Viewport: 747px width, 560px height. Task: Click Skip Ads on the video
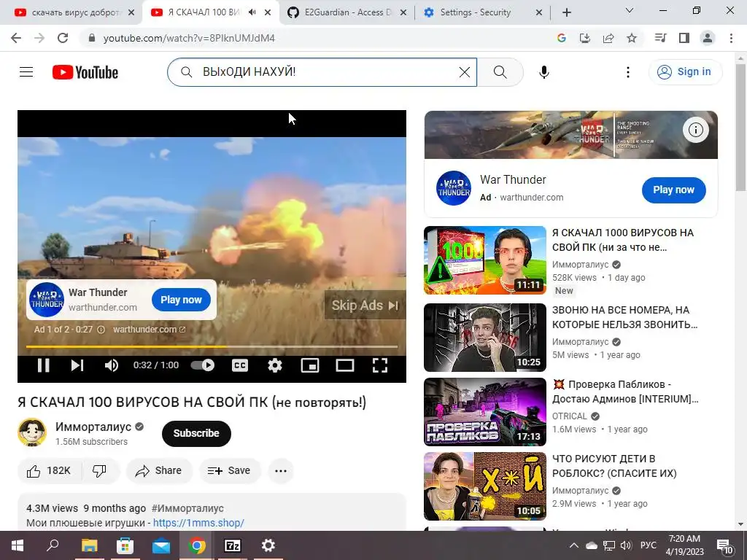point(365,306)
